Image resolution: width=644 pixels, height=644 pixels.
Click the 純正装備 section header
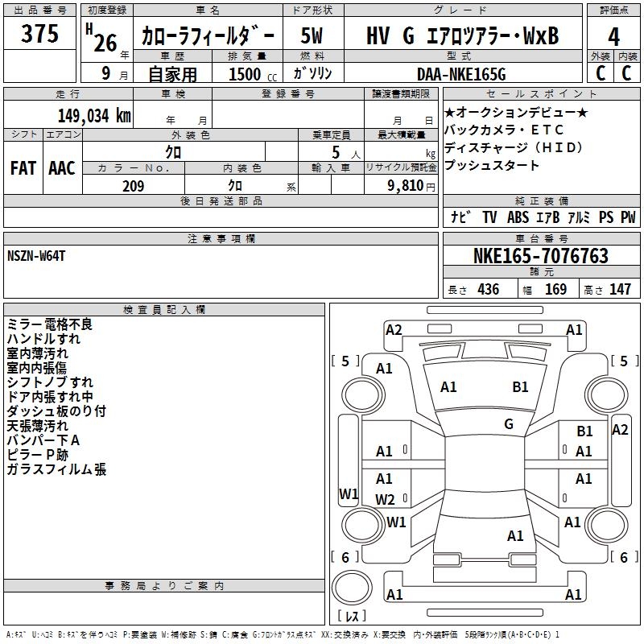click(541, 200)
